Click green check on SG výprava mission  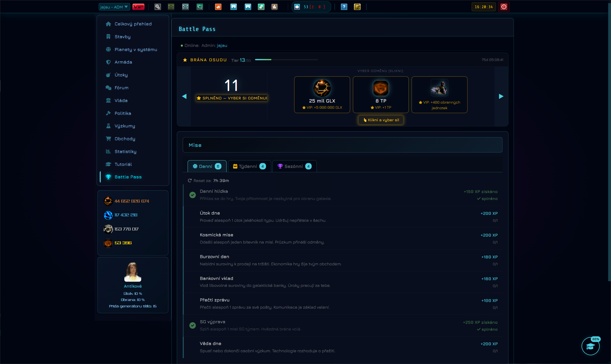click(192, 326)
